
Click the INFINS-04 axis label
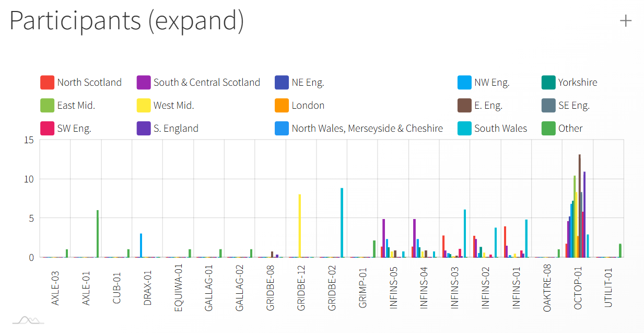pyautogui.click(x=425, y=289)
